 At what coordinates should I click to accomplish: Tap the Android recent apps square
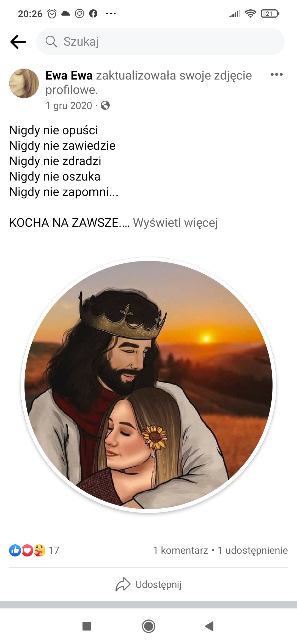coord(87,626)
